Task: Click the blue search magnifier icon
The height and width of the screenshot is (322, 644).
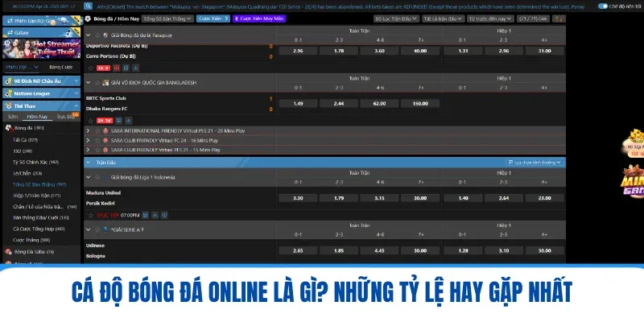Action: coord(88,6)
